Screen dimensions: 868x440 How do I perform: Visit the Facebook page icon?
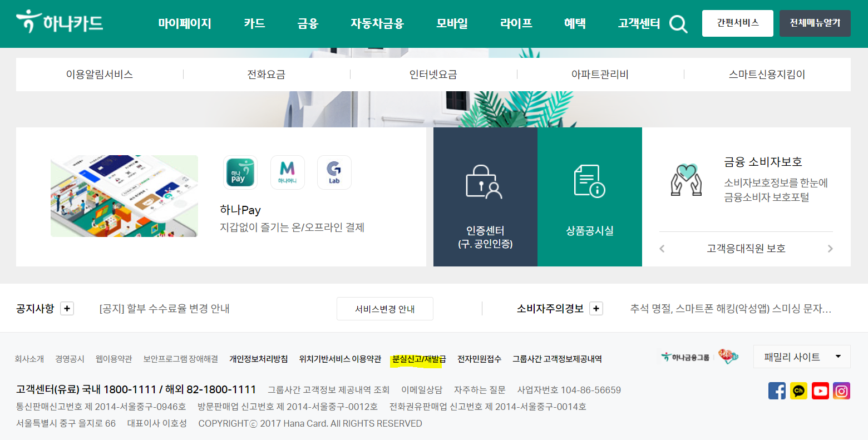[x=777, y=390]
